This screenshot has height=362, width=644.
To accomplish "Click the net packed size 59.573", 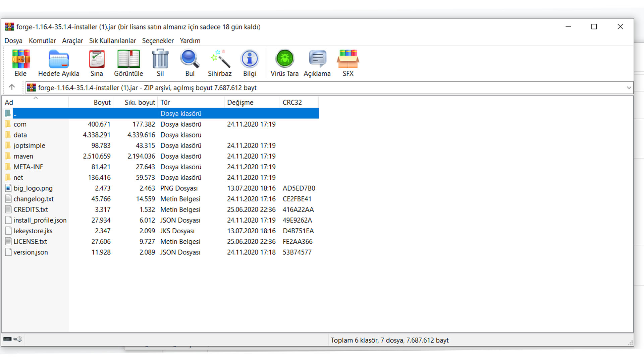I will 146,178.
